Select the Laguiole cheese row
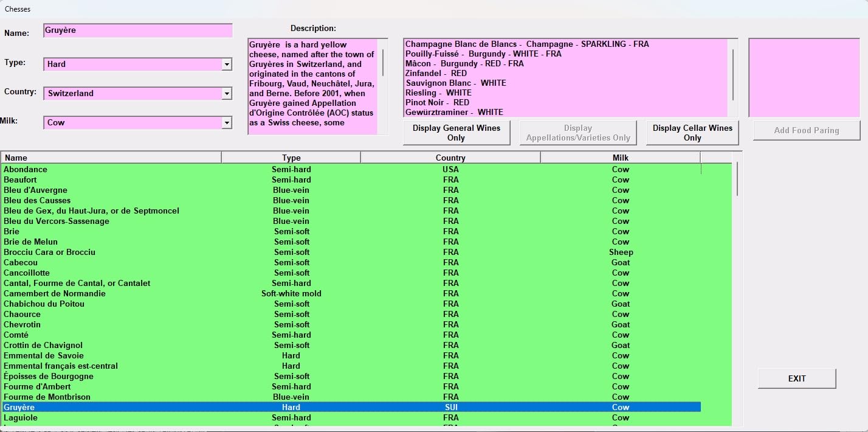 [351, 417]
